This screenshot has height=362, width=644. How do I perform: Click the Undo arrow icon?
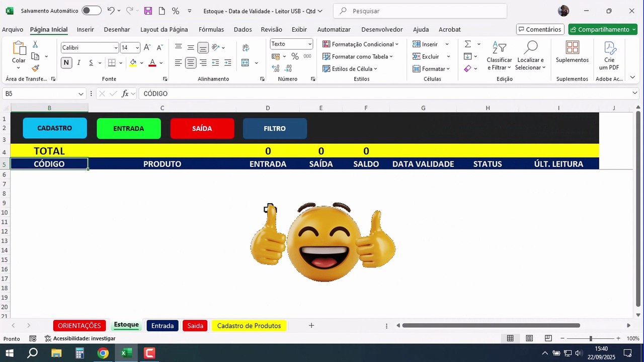coord(111,11)
